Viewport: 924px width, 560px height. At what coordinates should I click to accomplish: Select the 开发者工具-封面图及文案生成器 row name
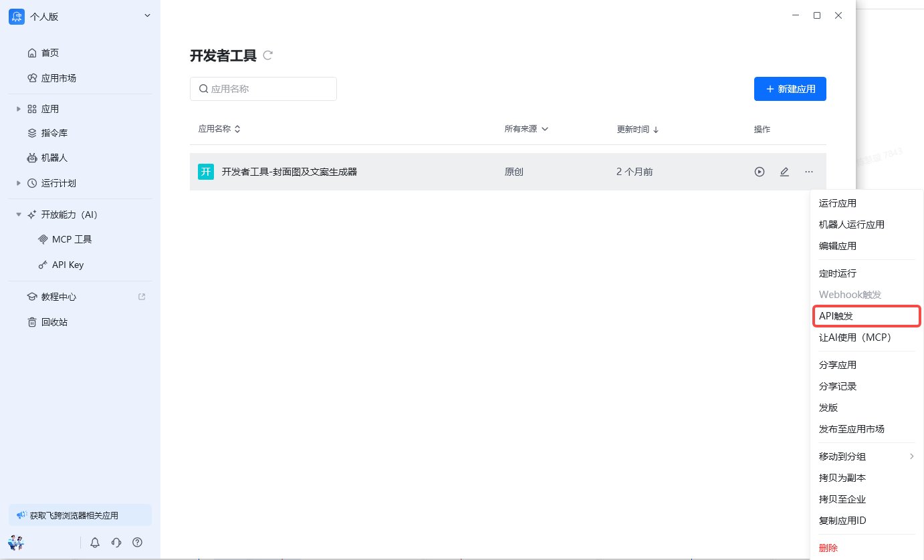click(x=290, y=172)
